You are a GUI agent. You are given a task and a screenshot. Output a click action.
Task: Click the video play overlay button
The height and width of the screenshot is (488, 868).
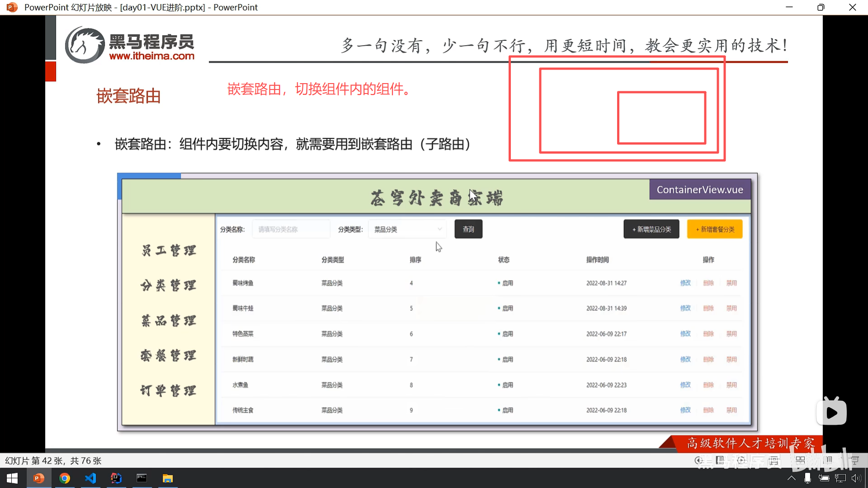coord(831,412)
